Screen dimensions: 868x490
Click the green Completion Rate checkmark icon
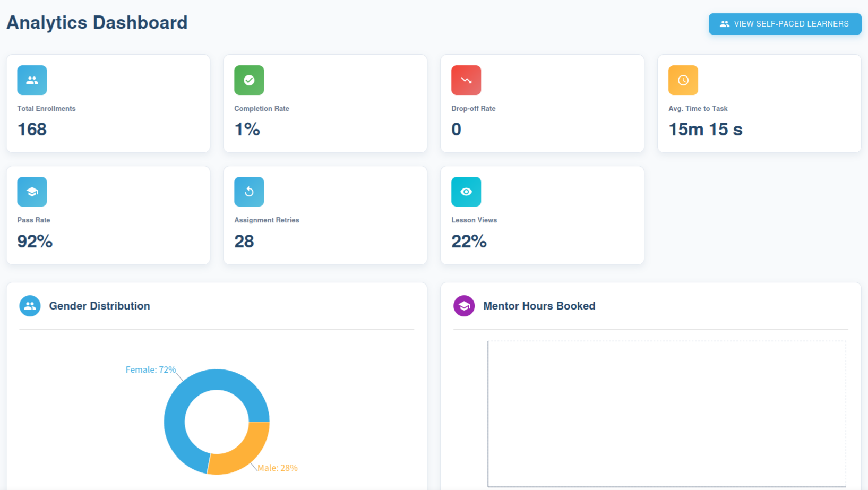click(249, 80)
